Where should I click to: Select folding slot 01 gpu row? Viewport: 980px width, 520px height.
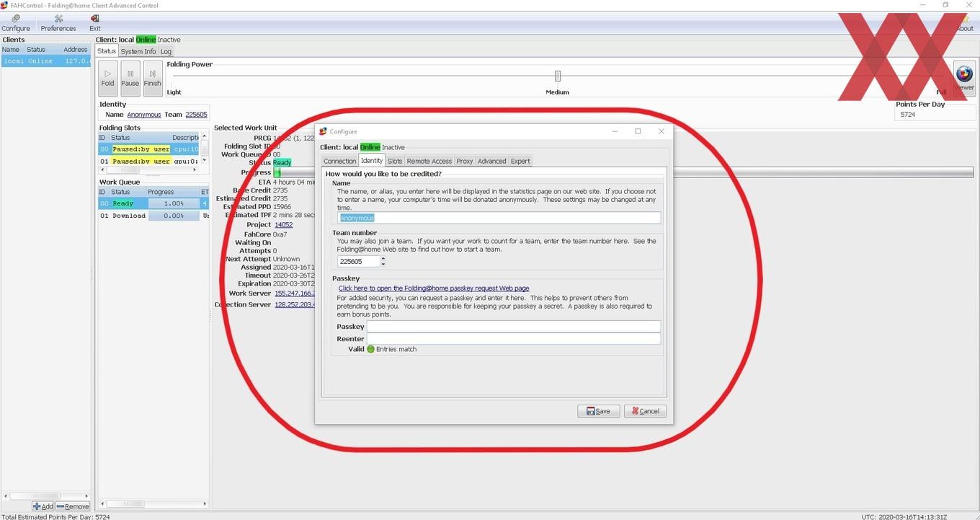click(x=148, y=162)
